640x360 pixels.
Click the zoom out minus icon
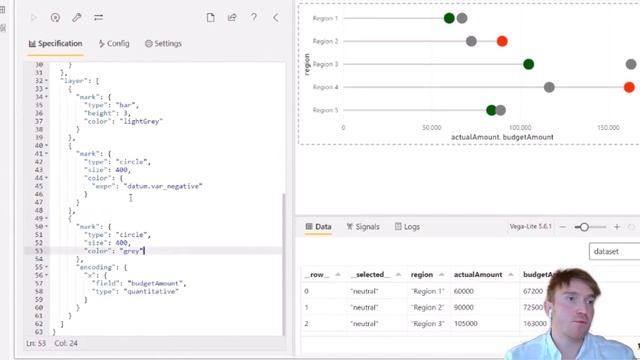pyautogui.click(x=562, y=227)
